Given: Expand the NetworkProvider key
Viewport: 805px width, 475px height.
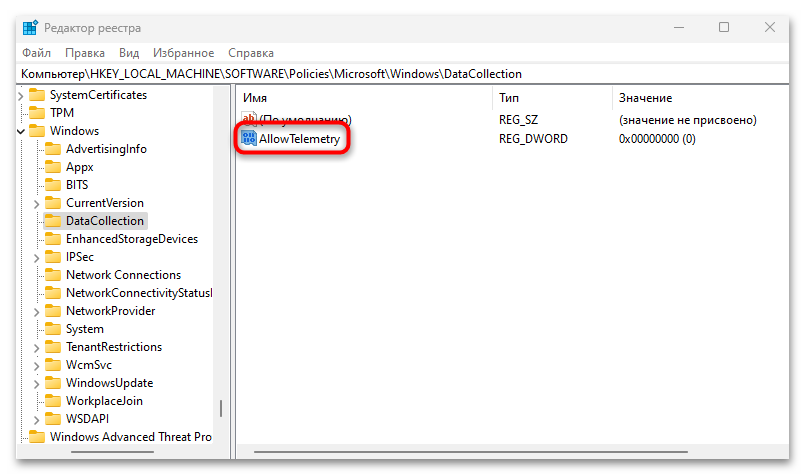Looking at the screenshot, I should 36,312.
